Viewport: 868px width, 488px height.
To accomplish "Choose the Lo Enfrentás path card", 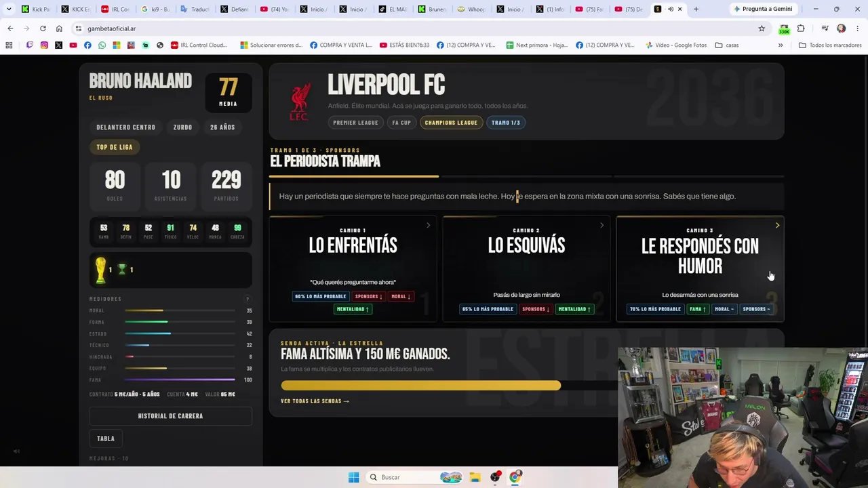I will 353,268.
